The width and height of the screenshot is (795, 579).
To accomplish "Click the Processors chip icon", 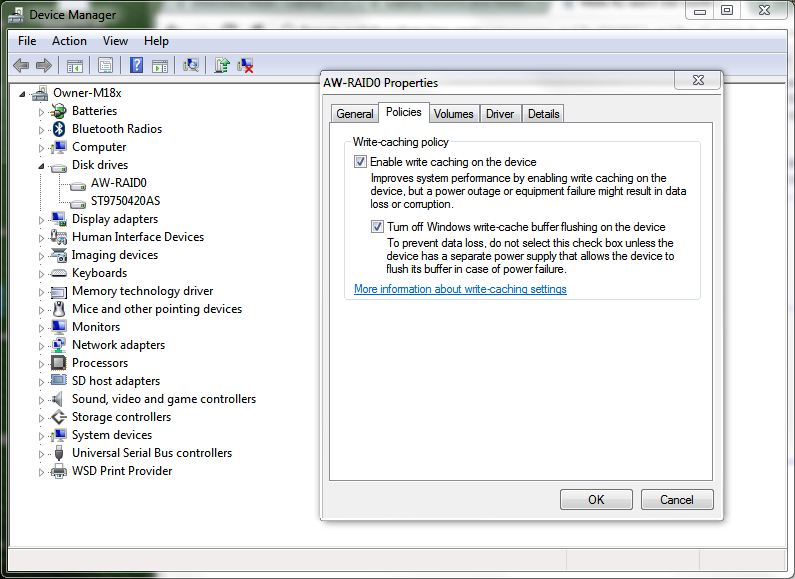I will tap(59, 363).
